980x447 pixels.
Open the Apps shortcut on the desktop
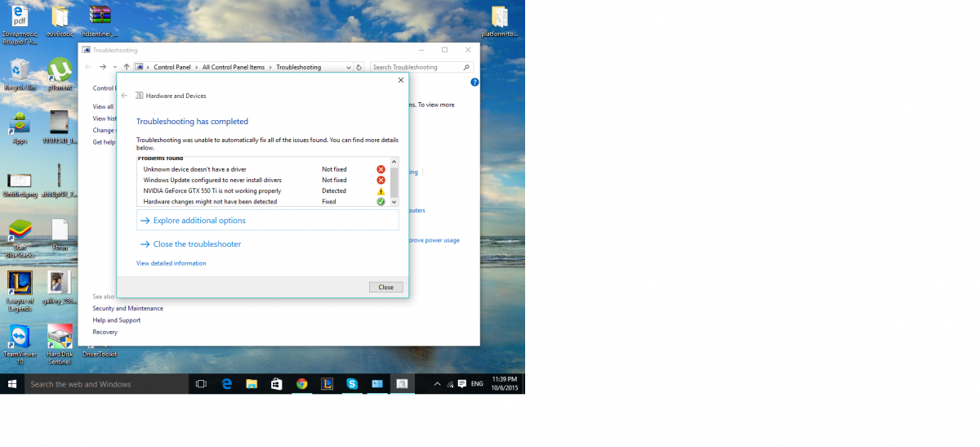click(x=20, y=127)
